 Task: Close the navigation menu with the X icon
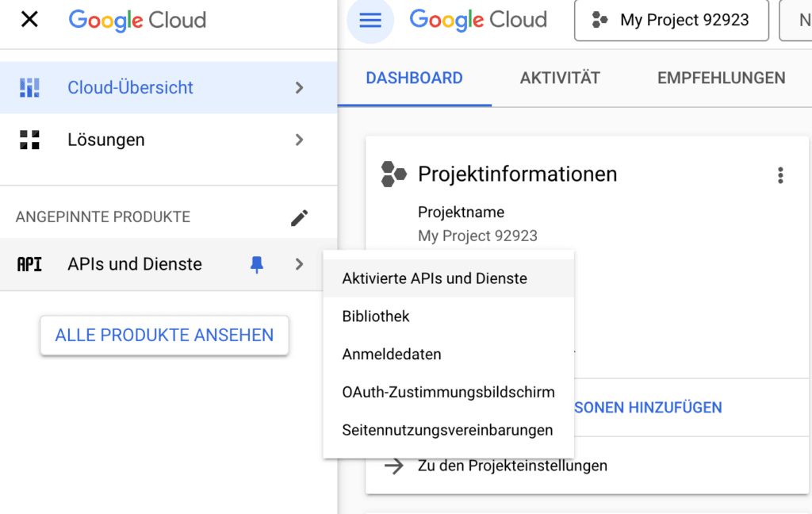tap(29, 20)
